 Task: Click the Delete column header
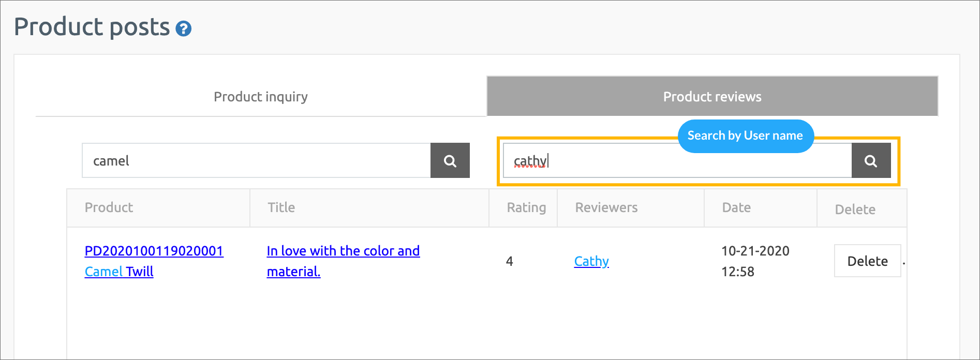pos(855,209)
